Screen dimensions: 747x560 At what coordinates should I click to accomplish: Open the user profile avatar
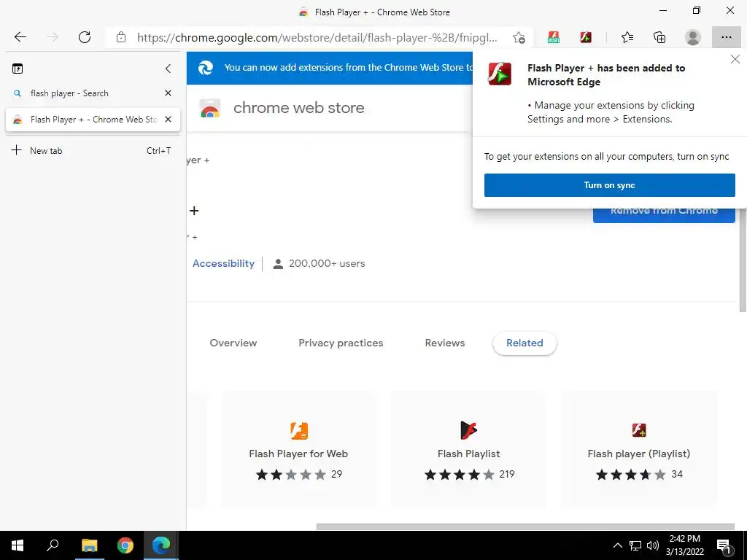point(693,37)
